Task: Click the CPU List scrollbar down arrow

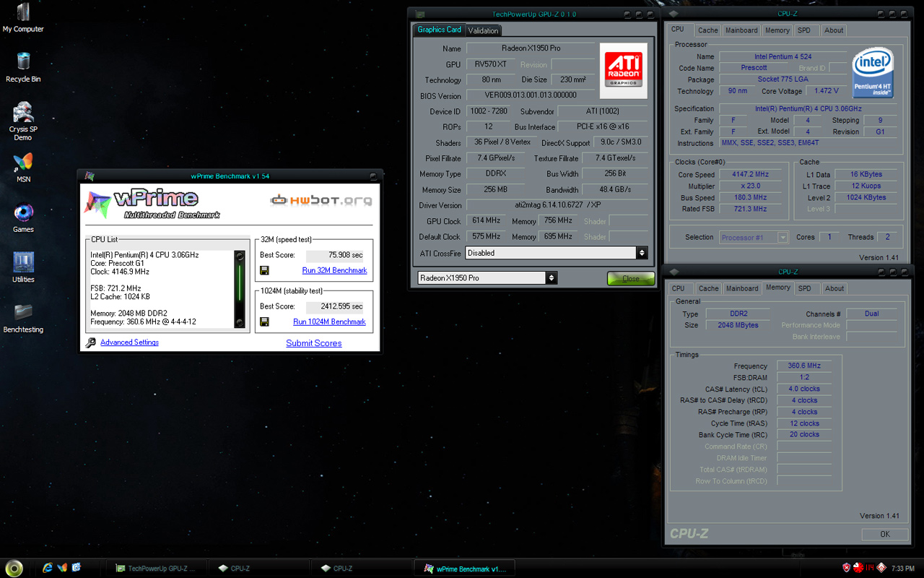Action: [240, 323]
